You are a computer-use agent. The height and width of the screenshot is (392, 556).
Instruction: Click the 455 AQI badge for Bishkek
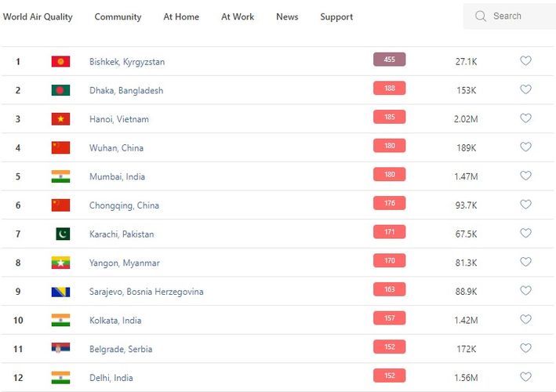(x=389, y=60)
